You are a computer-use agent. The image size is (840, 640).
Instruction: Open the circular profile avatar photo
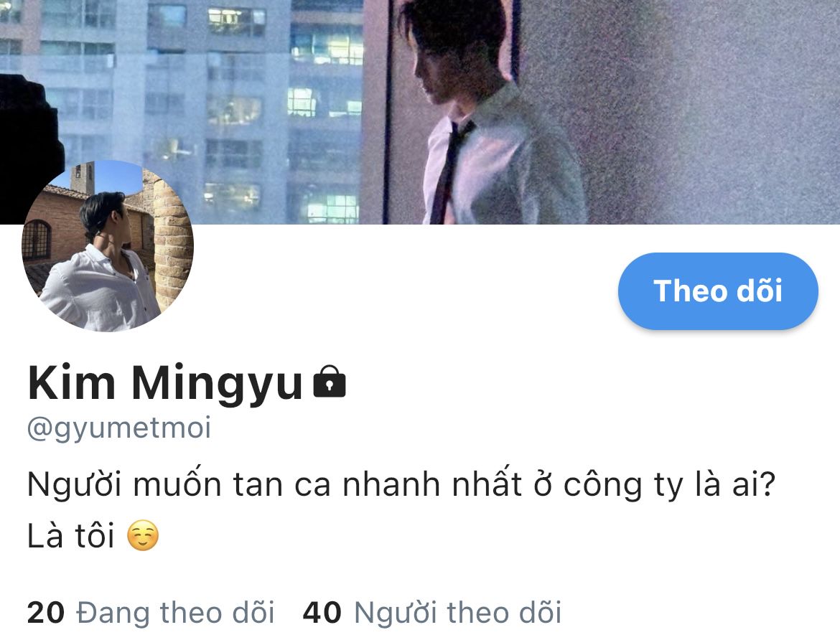[x=108, y=246]
